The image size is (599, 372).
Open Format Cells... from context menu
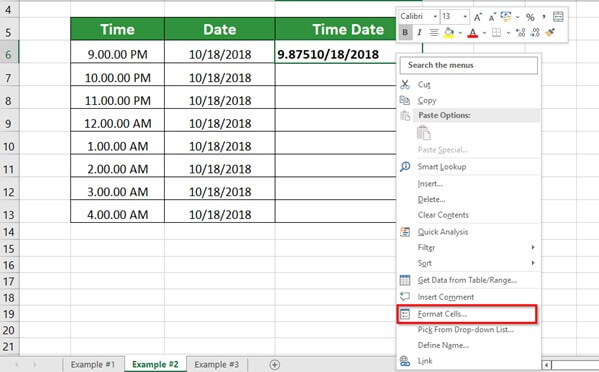(467, 314)
